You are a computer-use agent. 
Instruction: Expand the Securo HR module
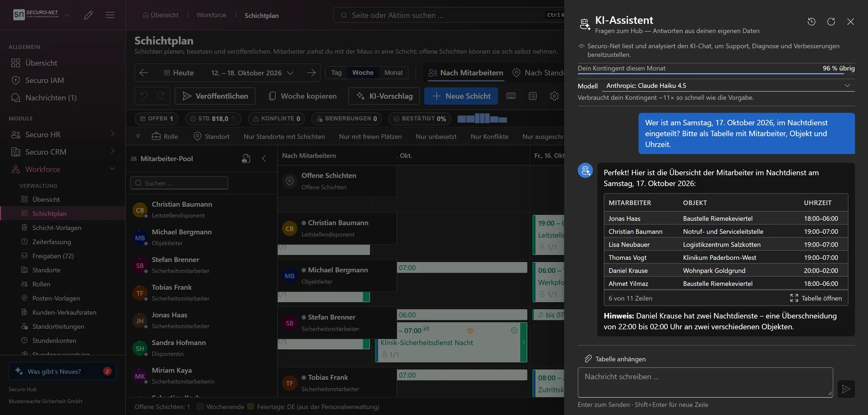point(63,134)
